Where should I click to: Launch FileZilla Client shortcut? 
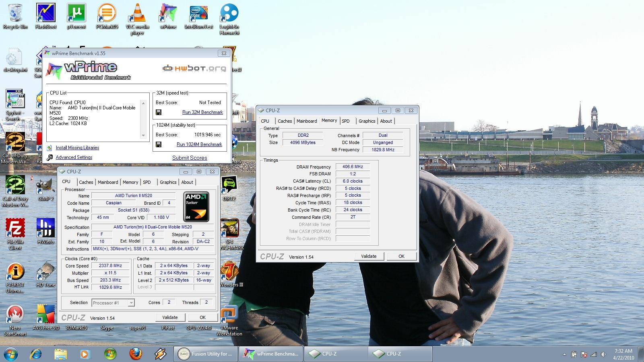click(15, 234)
